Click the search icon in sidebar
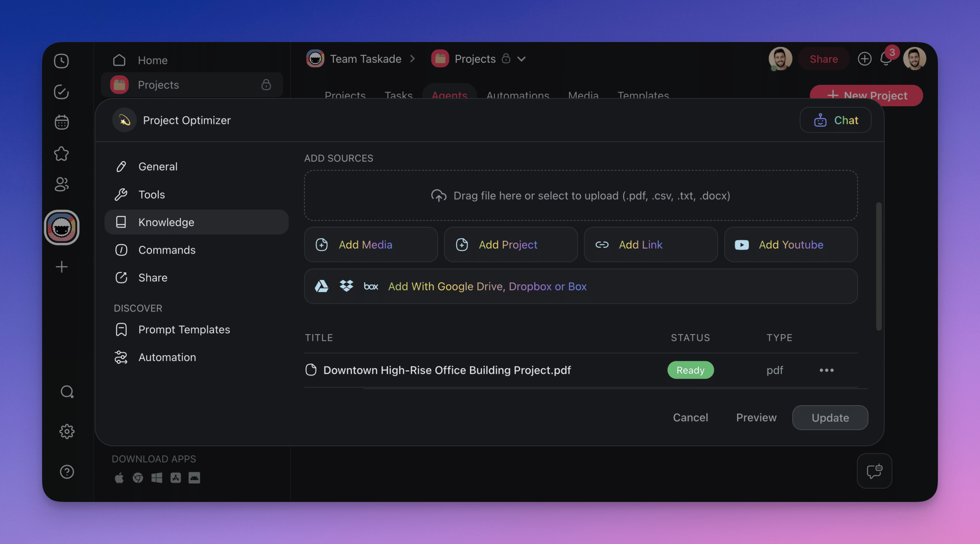Viewport: 980px width, 544px height. click(67, 392)
